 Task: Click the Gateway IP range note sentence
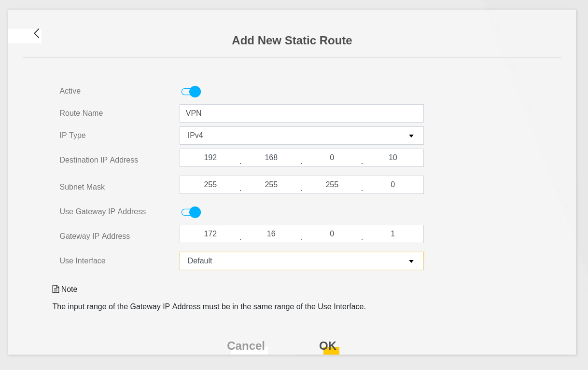tap(209, 307)
